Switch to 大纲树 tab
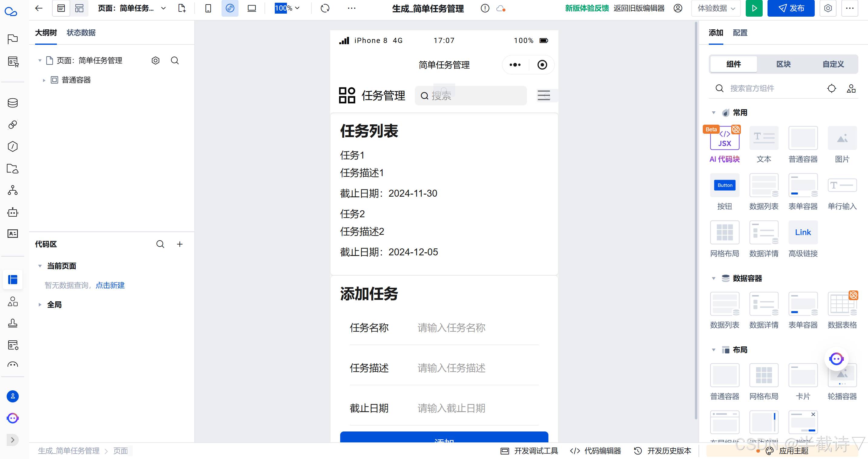 46,33
